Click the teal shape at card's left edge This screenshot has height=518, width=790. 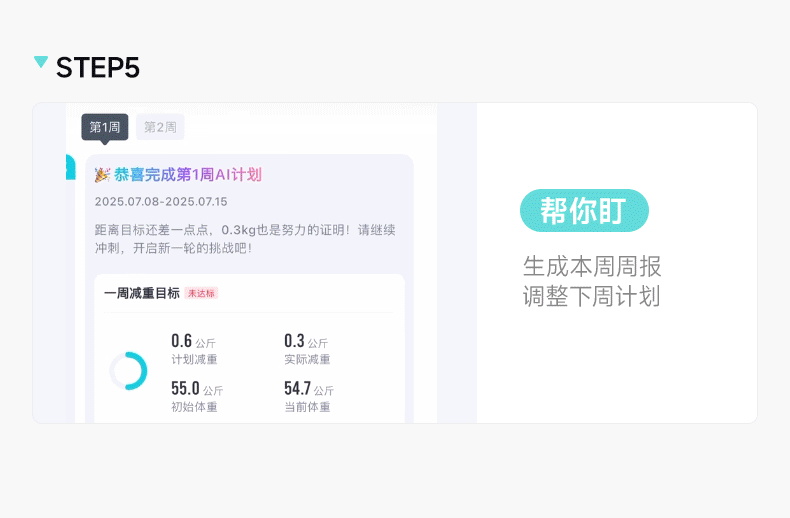tap(70, 167)
